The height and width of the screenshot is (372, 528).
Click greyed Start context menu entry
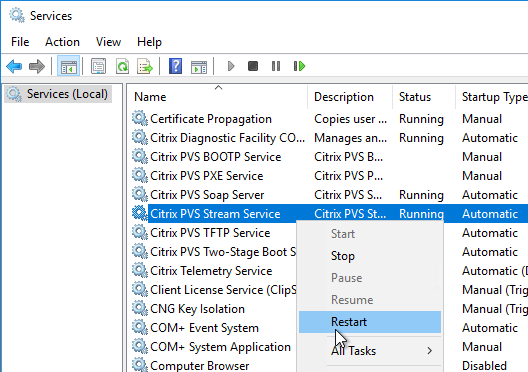[x=370, y=234]
